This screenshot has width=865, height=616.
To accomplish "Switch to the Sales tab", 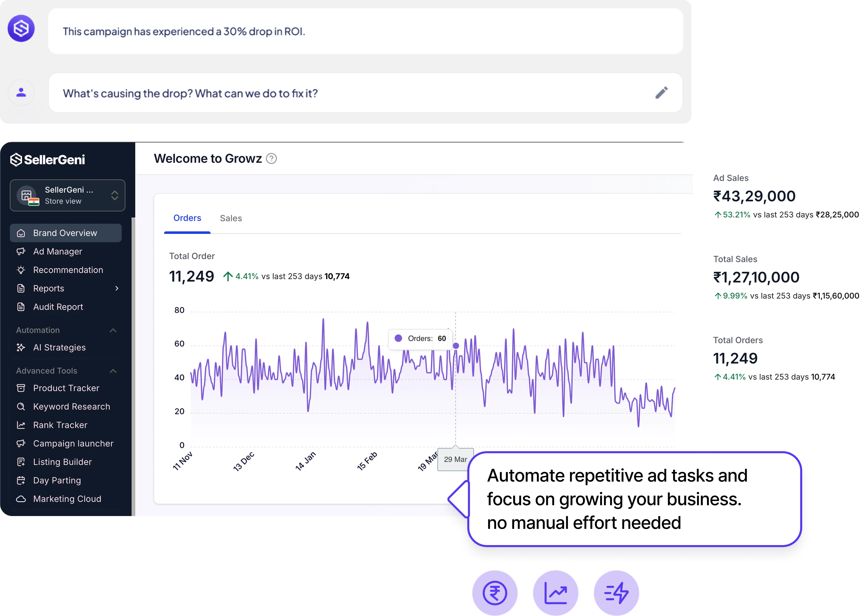I will click(231, 218).
